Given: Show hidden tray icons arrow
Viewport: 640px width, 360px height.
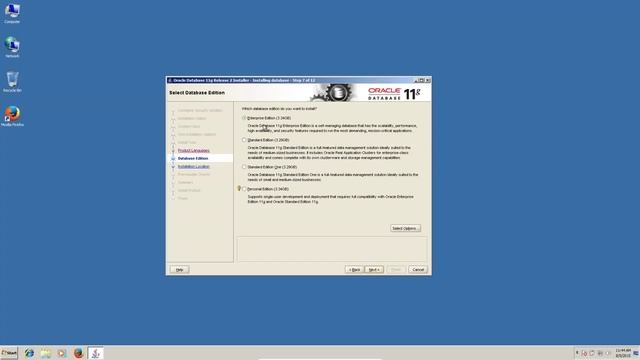Looking at the screenshot, I should coord(577,353).
